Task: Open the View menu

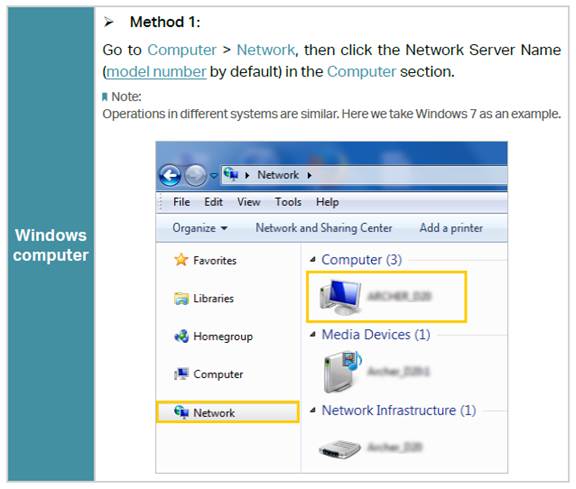Action: (x=249, y=202)
